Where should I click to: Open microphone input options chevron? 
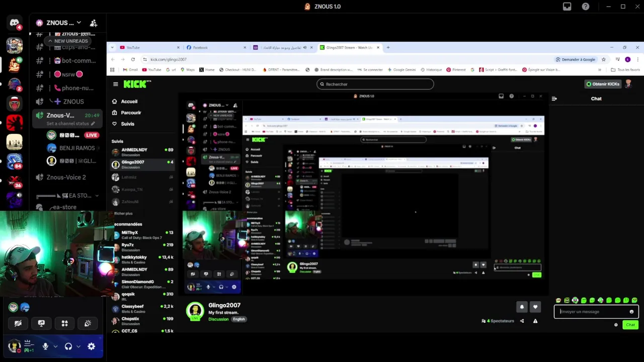55,346
